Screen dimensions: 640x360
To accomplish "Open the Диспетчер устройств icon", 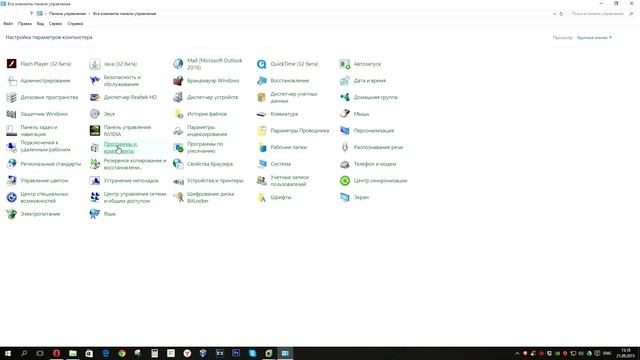I will coord(178,97).
